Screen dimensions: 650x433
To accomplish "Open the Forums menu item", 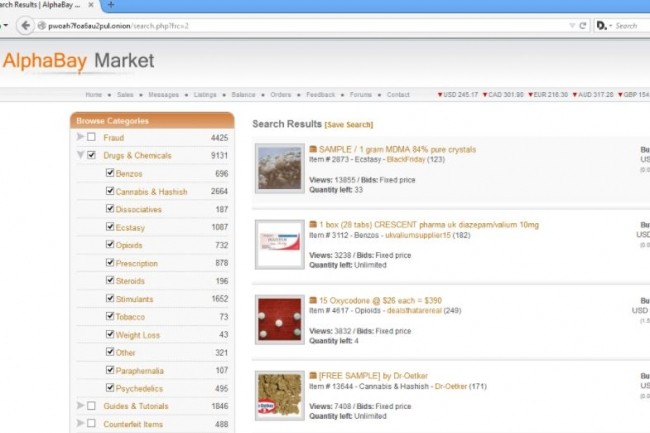I will [361, 94].
